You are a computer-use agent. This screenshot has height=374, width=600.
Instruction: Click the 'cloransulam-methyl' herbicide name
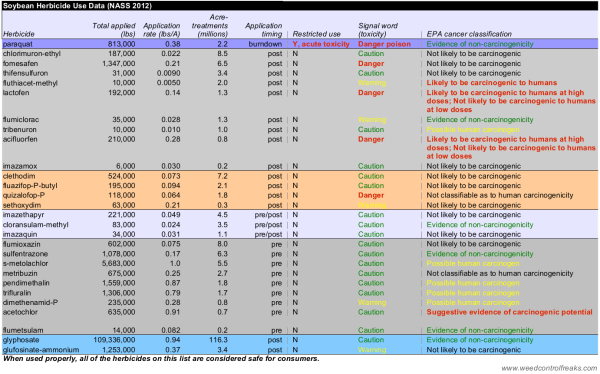click(x=36, y=225)
